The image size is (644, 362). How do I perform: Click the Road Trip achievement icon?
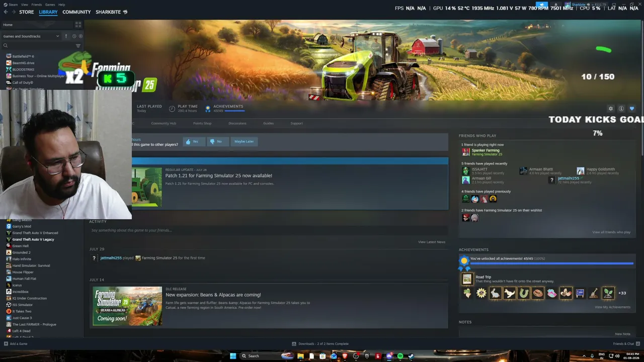467,279
